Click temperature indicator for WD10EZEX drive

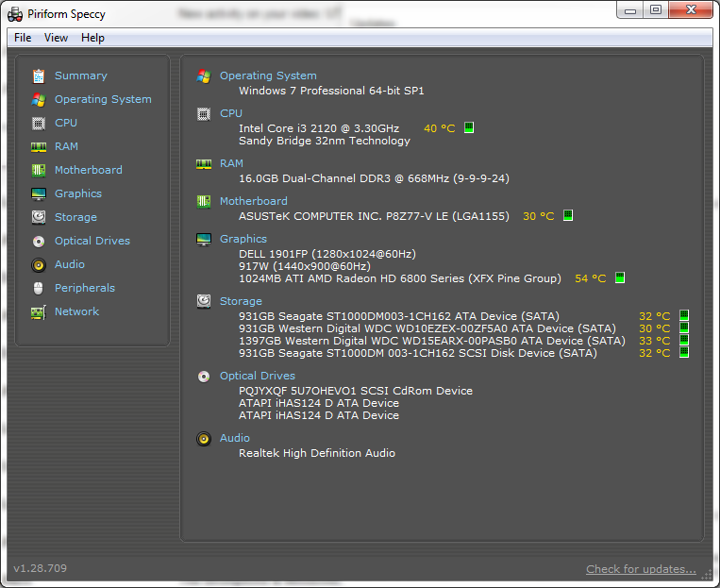pyautogui.click(x=684, y=328)
